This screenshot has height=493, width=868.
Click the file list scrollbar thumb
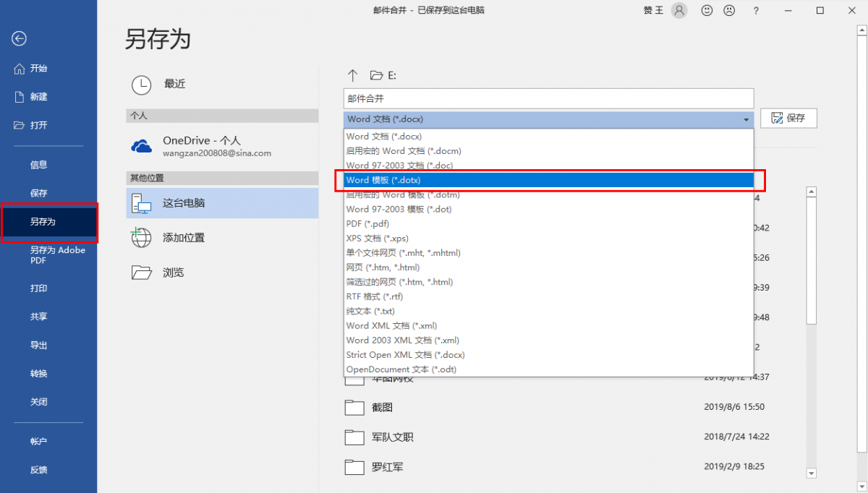pos(812,261)
